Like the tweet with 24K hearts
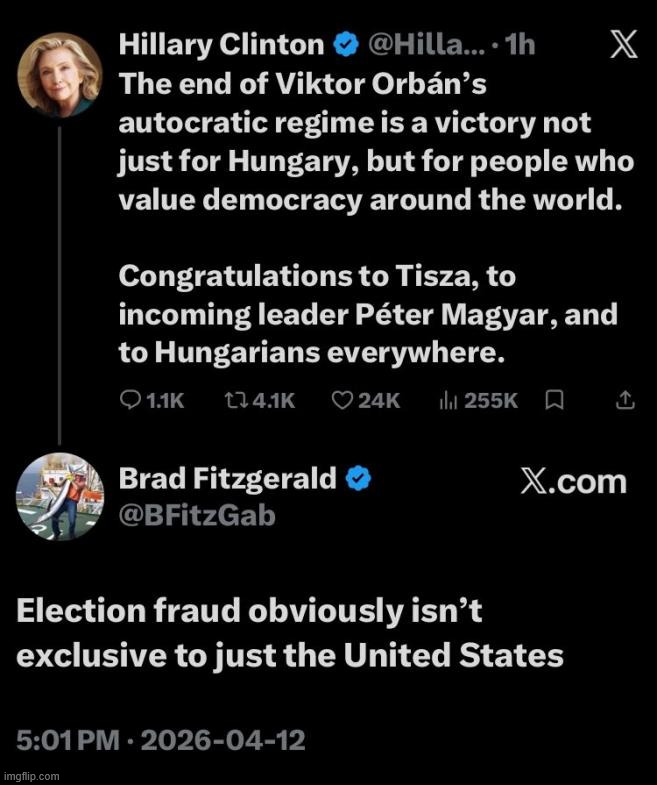The image size is (657, 785). coord(342,400)
